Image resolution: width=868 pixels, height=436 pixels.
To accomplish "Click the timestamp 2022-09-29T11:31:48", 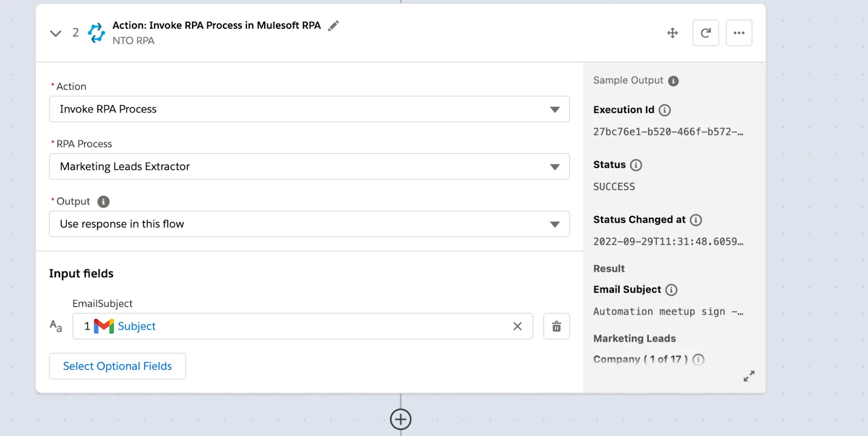I will point(668,242).
